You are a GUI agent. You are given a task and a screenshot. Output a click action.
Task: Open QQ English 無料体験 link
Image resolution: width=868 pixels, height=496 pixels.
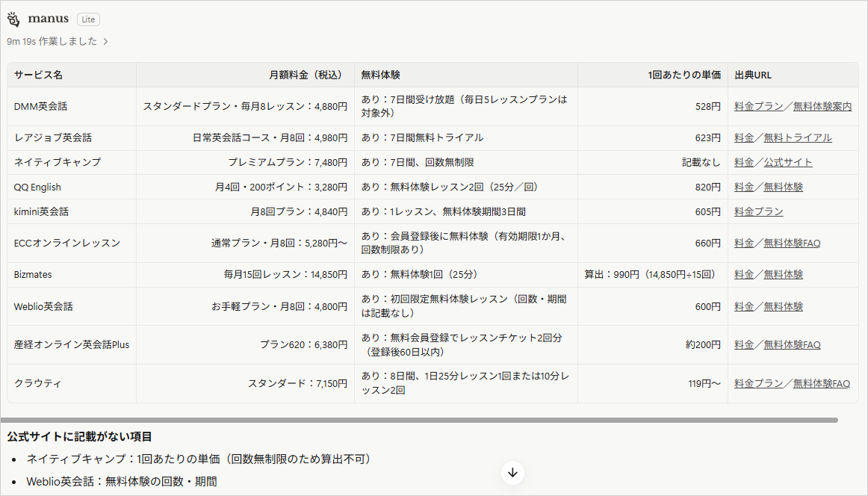[x=784, y=187]
